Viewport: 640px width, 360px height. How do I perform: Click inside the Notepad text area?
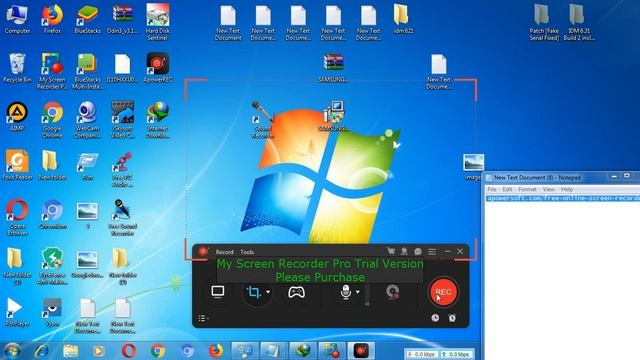point(562,278)
